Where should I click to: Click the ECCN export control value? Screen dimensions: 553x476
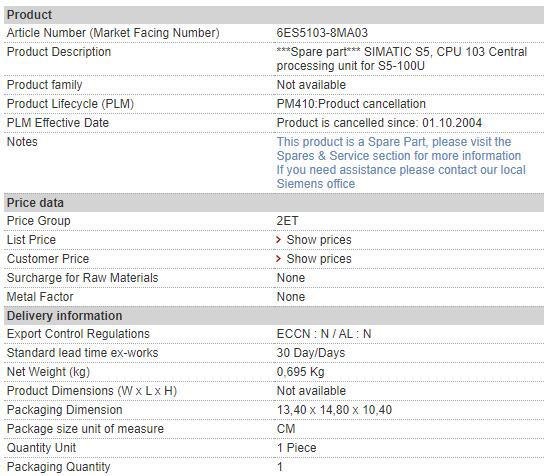tap(324, 334)
